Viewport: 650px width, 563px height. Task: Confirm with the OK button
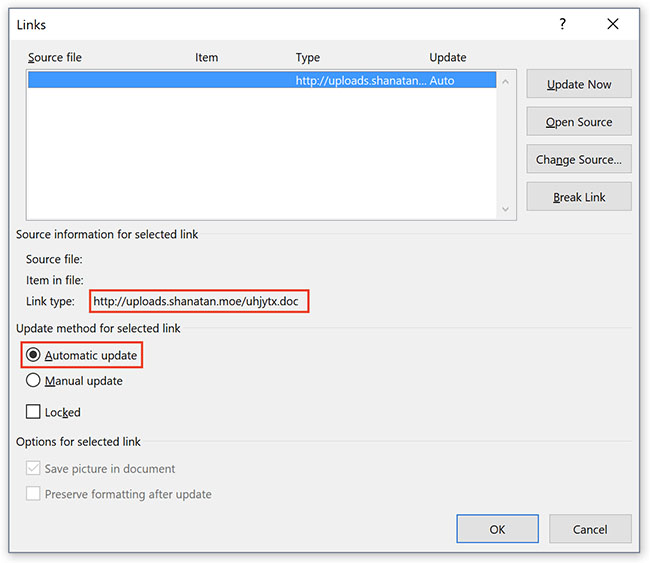click(497, 529)
